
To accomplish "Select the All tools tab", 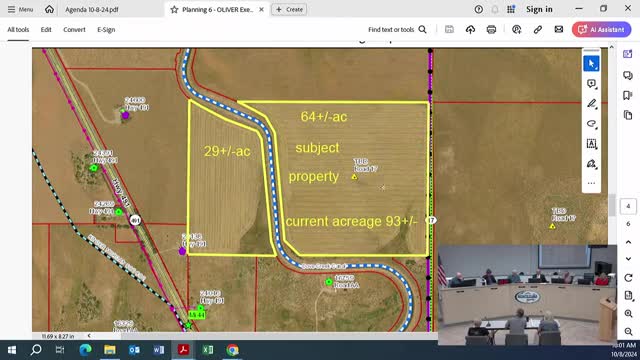I will pyautogui.click(x=18, y=30).
